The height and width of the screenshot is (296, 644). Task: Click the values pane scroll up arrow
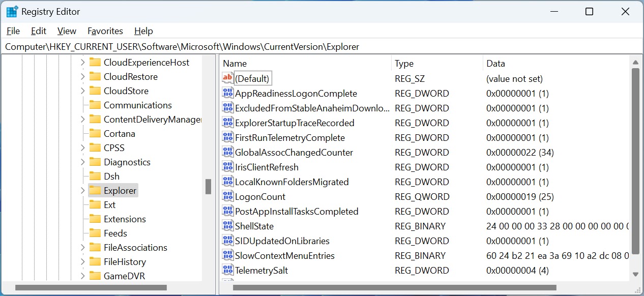pos(635,62)
